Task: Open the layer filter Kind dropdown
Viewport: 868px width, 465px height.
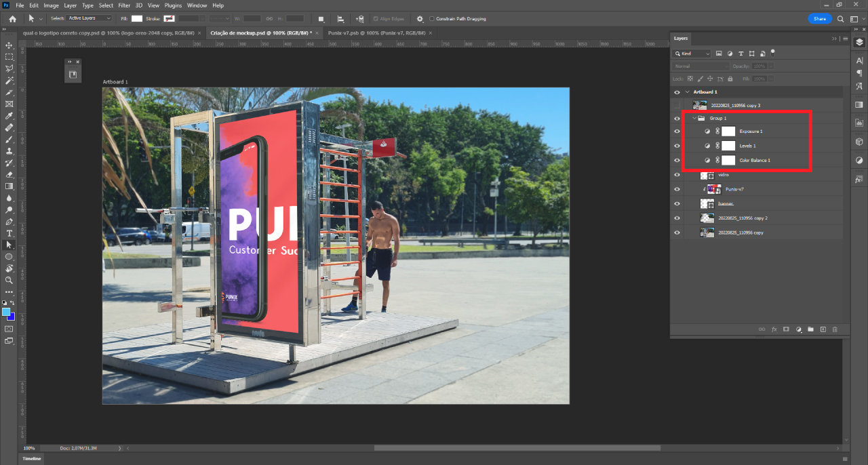Action: pyautogui.click(x=692, y=54)
